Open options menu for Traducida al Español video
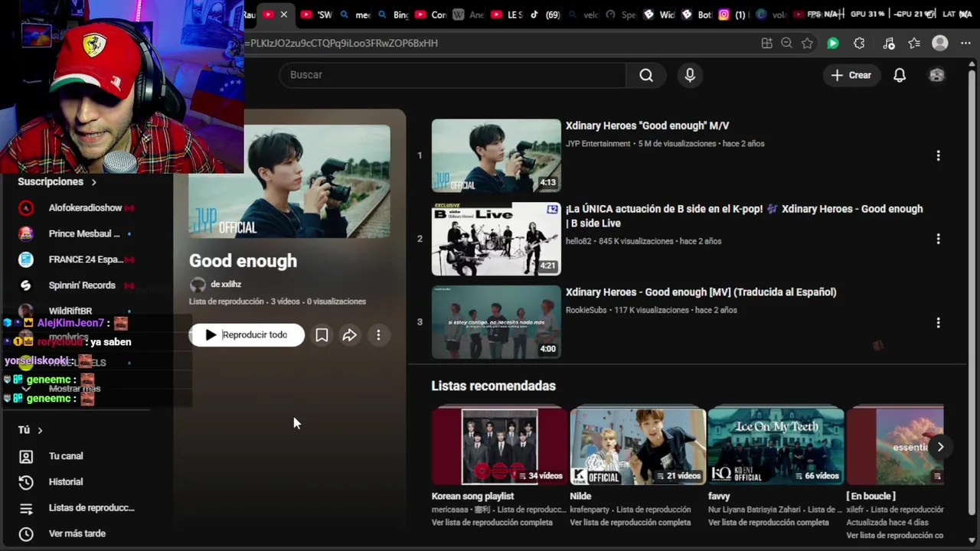Screen dimensions: 980x551 click(938, 322)
